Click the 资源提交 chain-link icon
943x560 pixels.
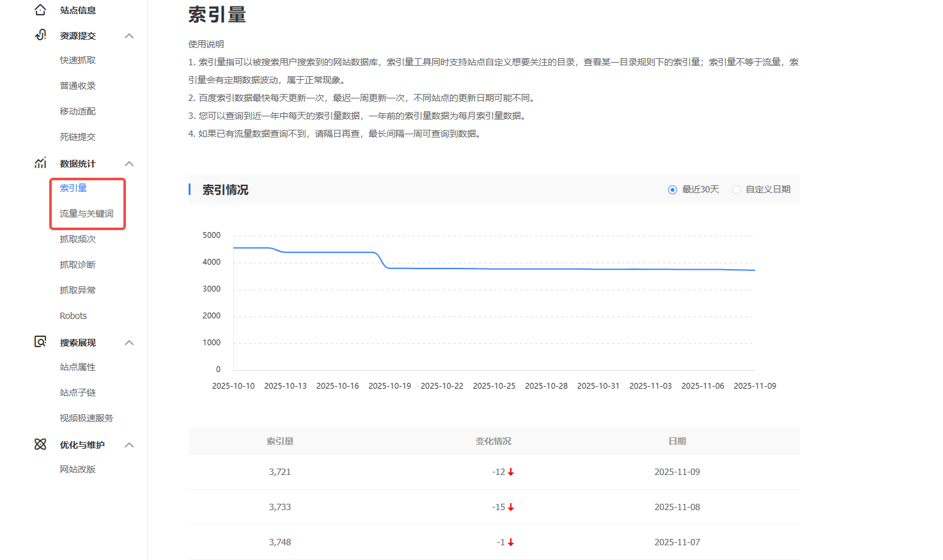pyautogui.click(x=40, y=35)
